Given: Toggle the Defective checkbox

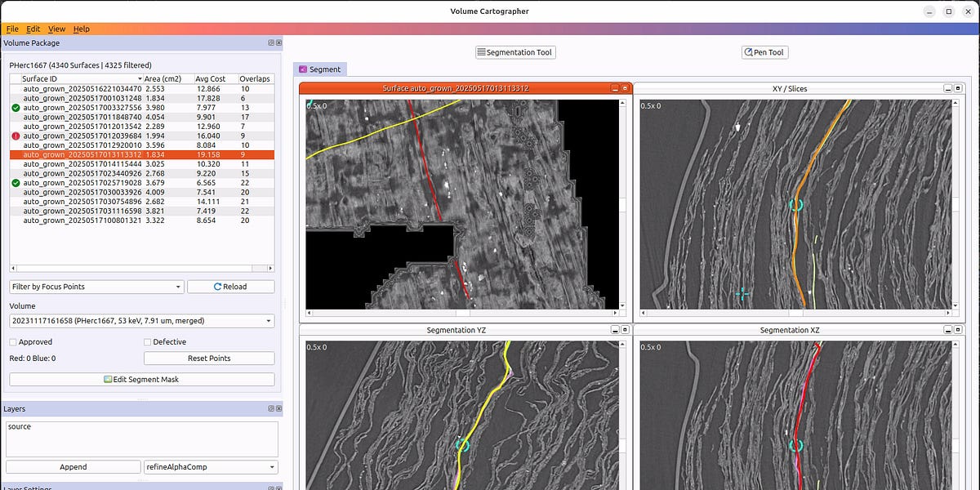Looking at the screenshot, I should pyautogui.click(x=148, y=342).
